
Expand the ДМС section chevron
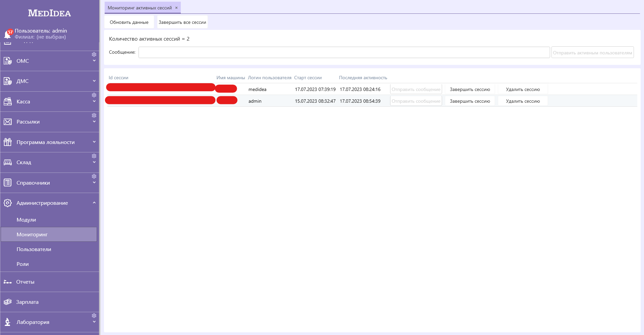[x=94, y=81]
